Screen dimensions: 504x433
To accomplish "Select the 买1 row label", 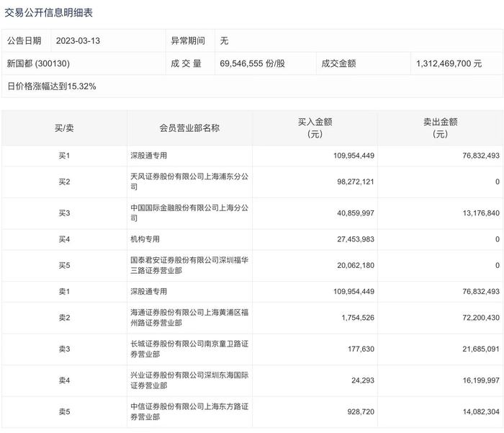I will coord(64,156).
